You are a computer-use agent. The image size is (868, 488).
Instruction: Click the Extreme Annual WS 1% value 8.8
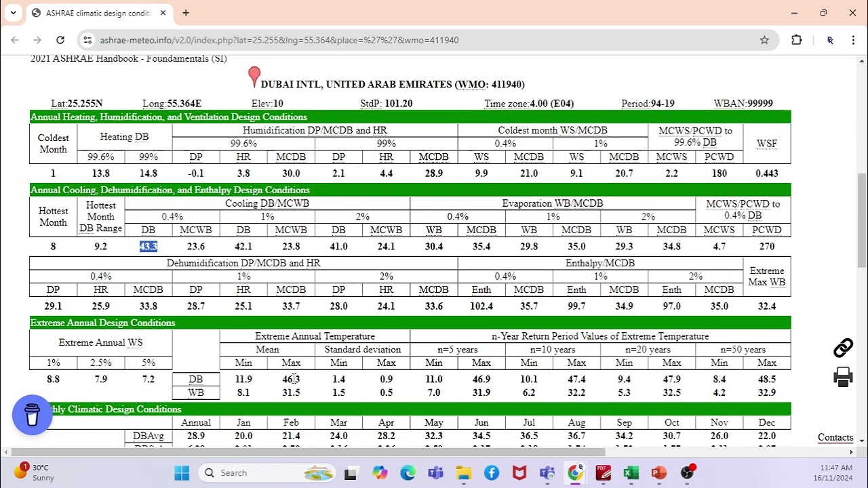(53, 379)
